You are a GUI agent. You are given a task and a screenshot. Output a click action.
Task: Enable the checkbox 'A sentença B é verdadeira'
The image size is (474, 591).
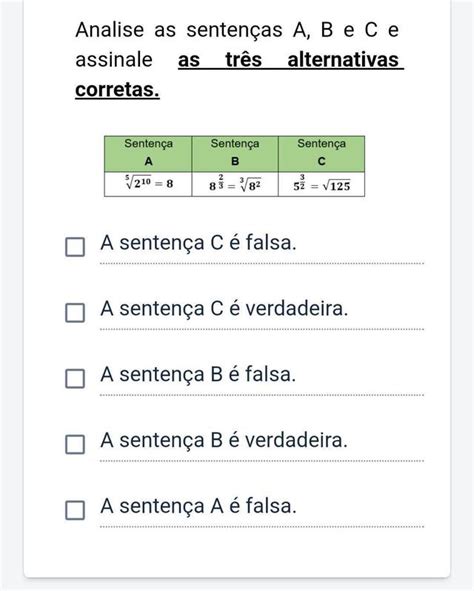click(75, 444)
